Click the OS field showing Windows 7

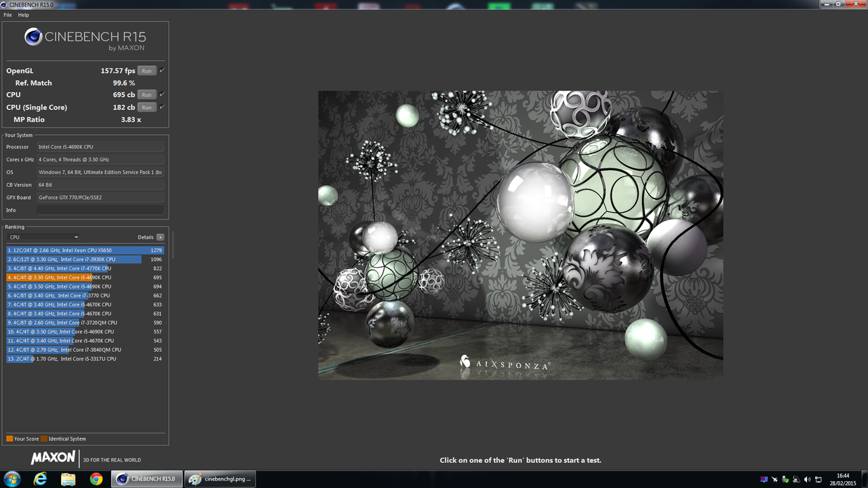point(100,172)
